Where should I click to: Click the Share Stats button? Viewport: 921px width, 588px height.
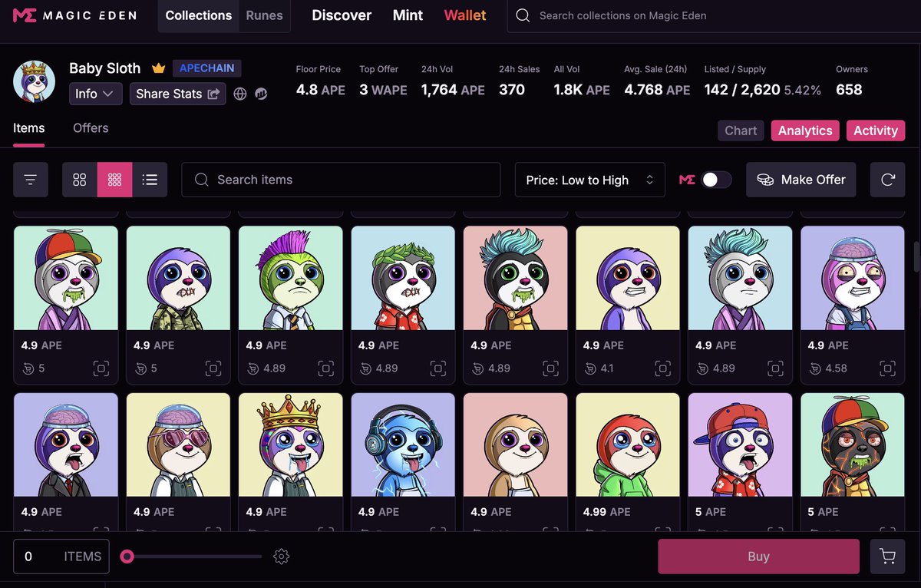pyautogui.click(x=177, y=94)
